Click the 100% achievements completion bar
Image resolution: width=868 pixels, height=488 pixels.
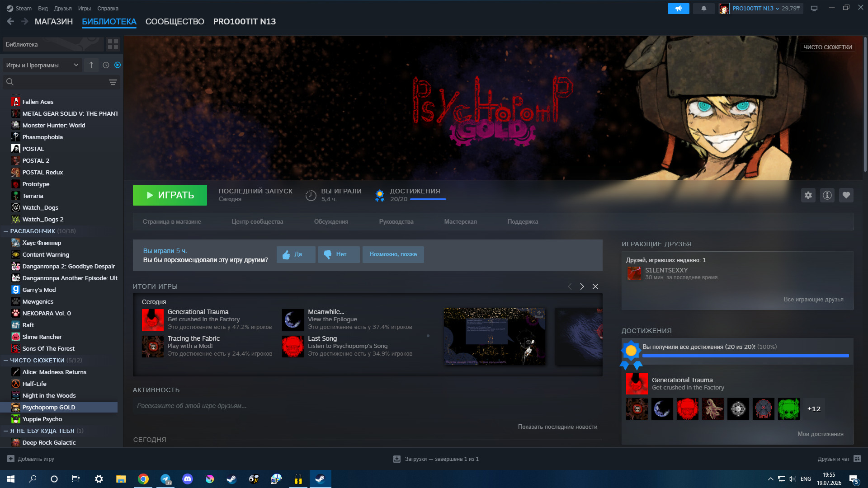746,356
